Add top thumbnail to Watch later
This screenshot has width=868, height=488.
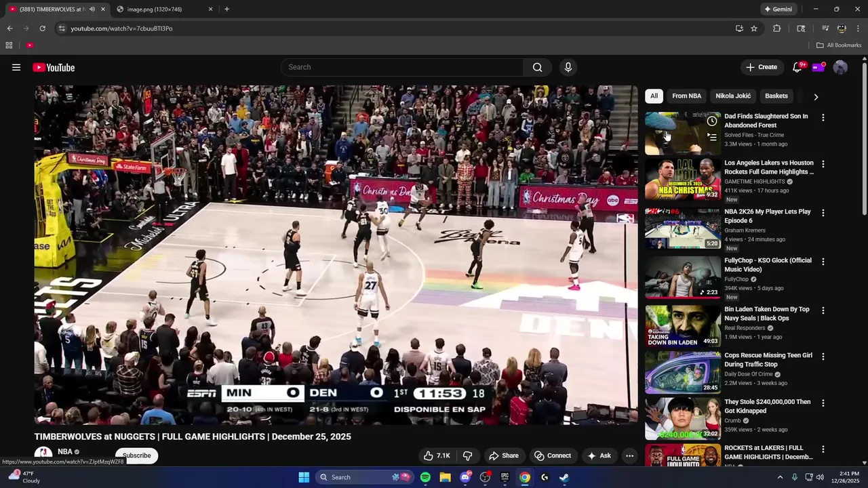pyautogui.click(x=711, y=121)
